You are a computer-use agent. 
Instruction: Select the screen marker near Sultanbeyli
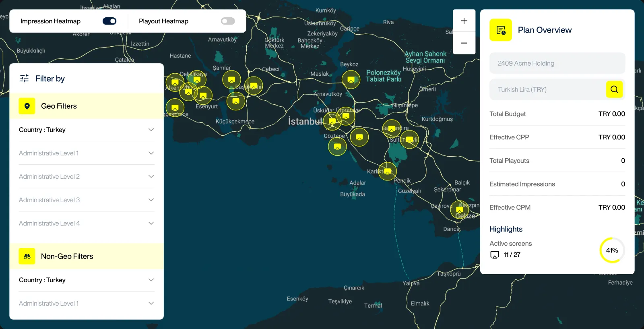409,139
